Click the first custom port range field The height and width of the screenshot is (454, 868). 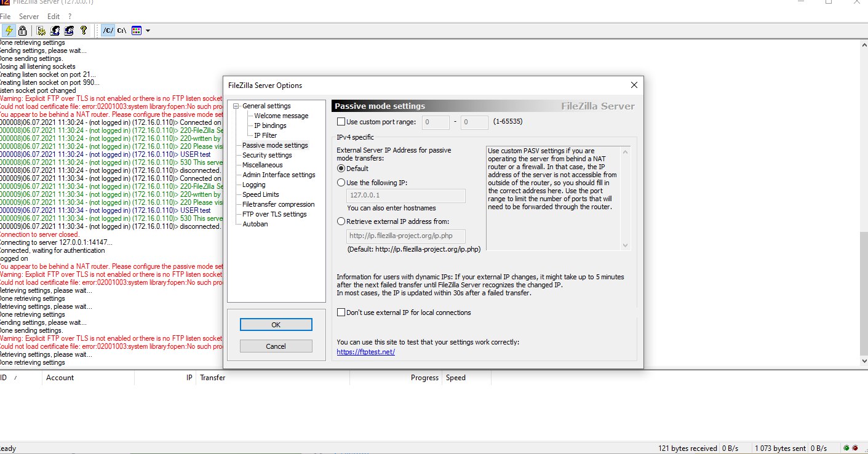tap(436, 122)
